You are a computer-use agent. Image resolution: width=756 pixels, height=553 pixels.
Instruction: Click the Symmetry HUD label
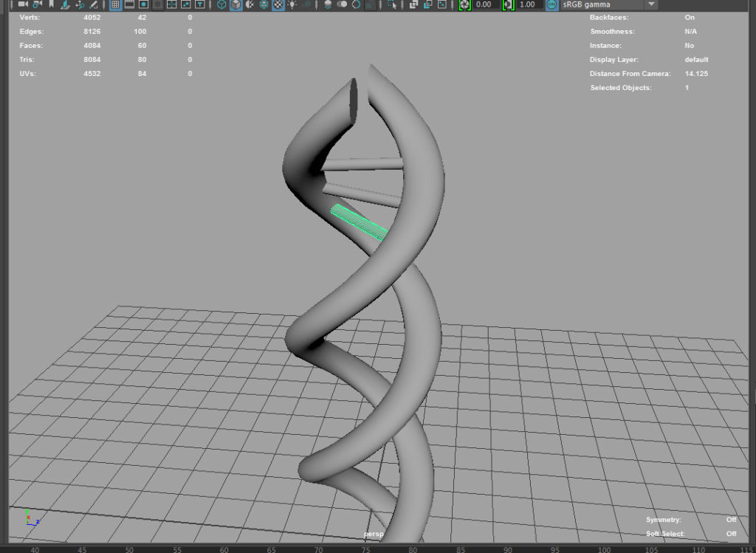[x=664, y=519]
